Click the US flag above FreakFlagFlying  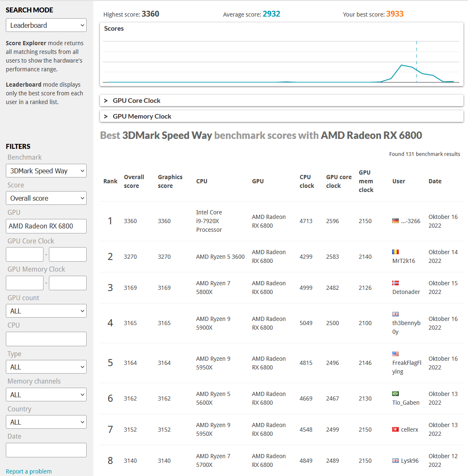pyautogui.click(x=395, y=354)
